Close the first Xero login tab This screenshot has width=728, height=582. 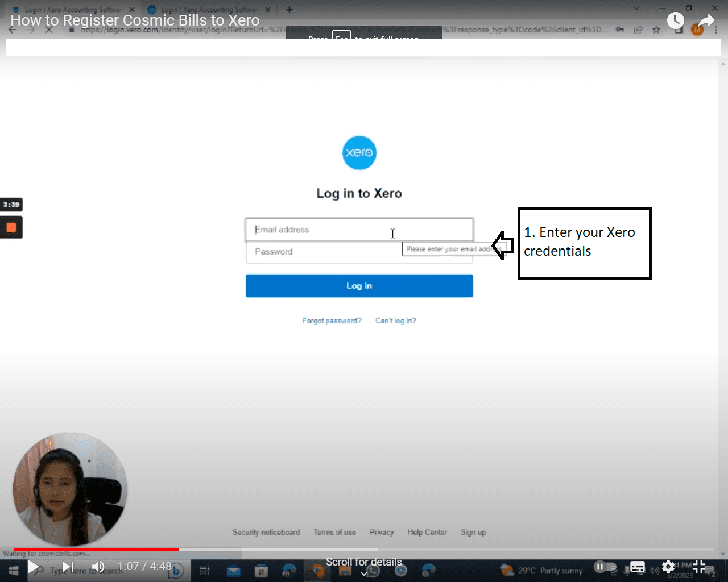[x=132, y=10]
